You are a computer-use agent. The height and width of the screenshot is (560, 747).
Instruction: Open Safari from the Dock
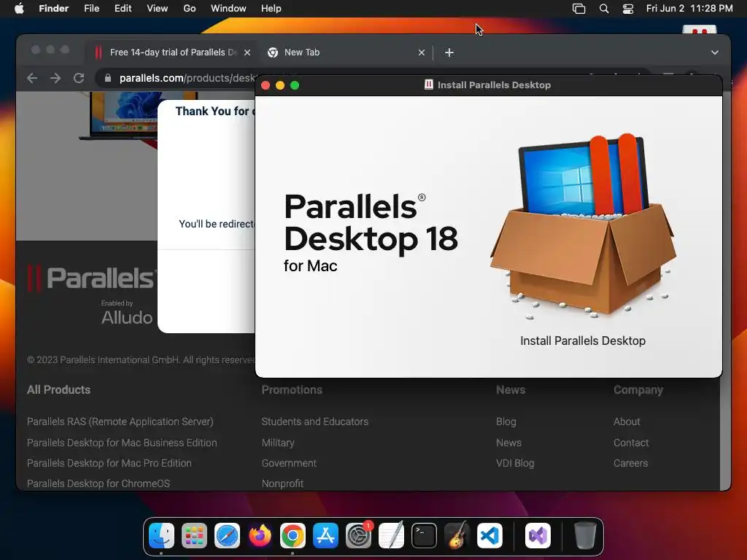coord(228,536)
